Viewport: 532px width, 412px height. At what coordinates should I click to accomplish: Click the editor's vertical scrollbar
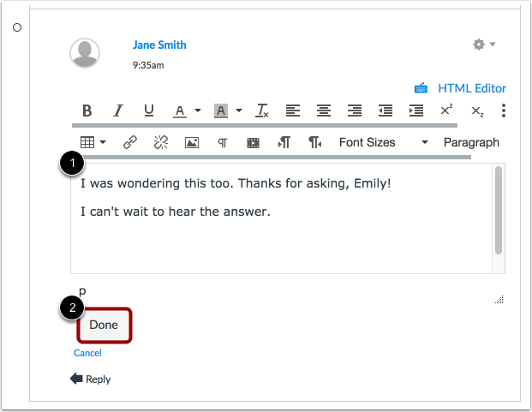click(x=499, y=210)
